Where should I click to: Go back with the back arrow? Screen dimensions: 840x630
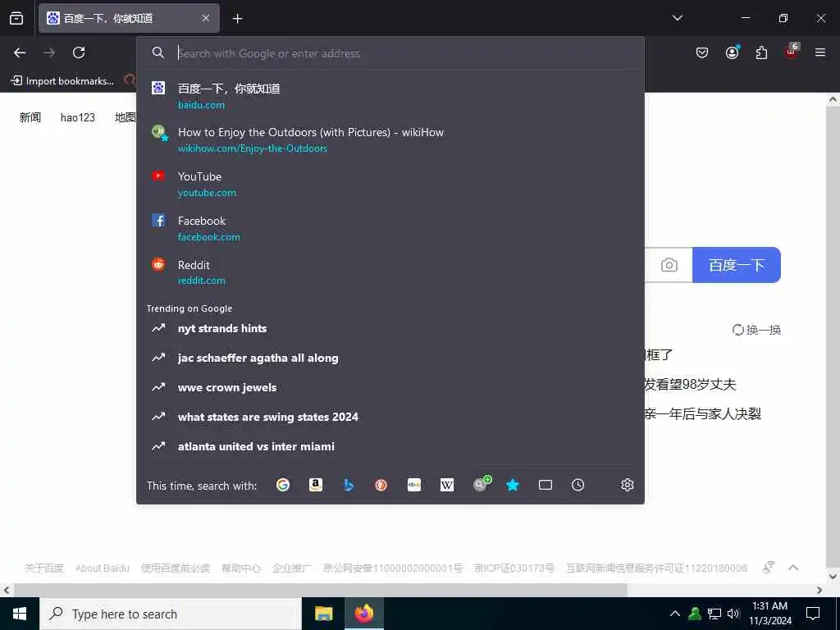click(x=20, y=52)
